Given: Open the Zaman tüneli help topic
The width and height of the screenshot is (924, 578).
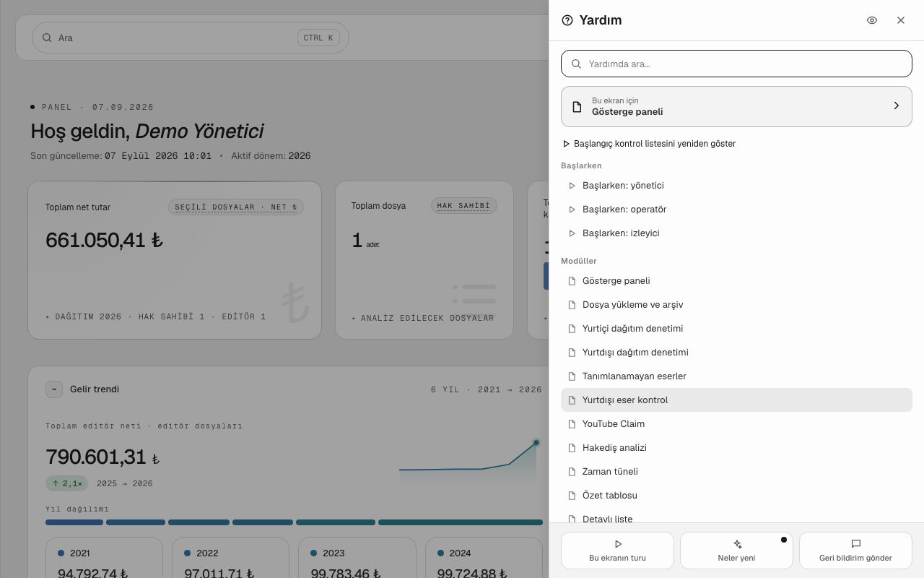Looking at the screenshot, I should pyautogui.click(x=736, y=472).
